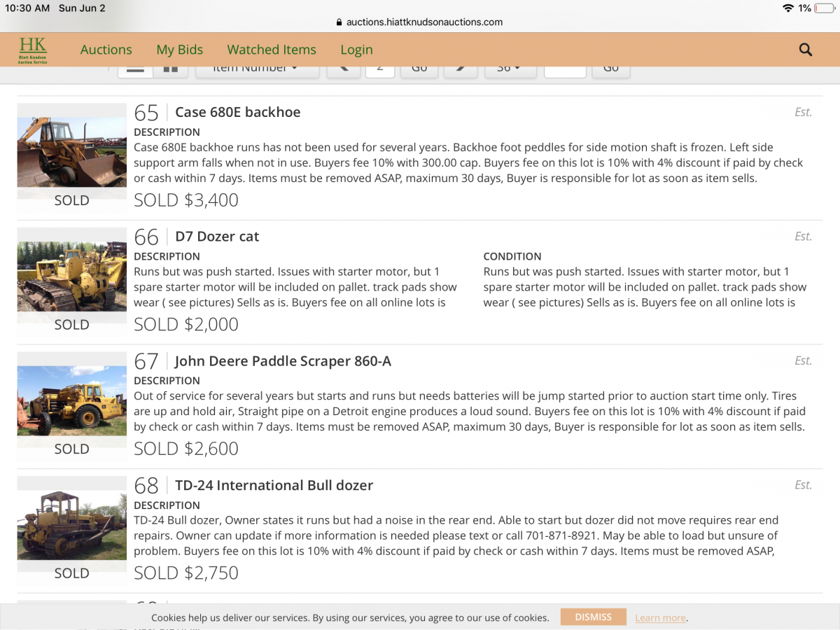
Task: Switch to grid view layout icon
Action: 170,69
